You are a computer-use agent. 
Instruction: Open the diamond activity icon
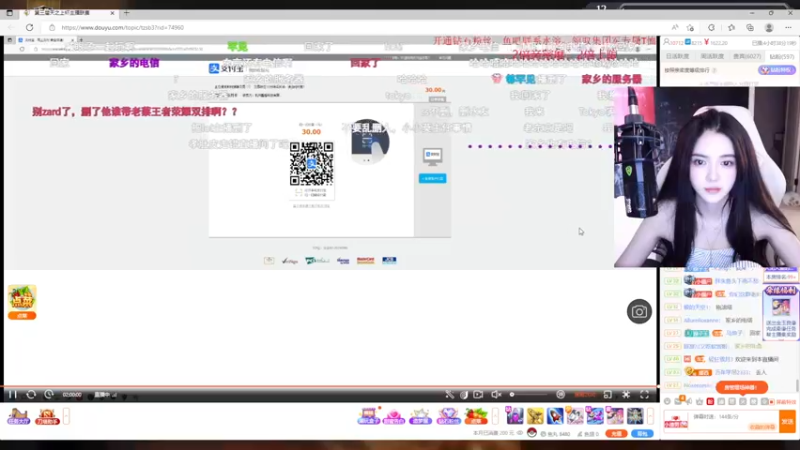[x=448, y=416]
